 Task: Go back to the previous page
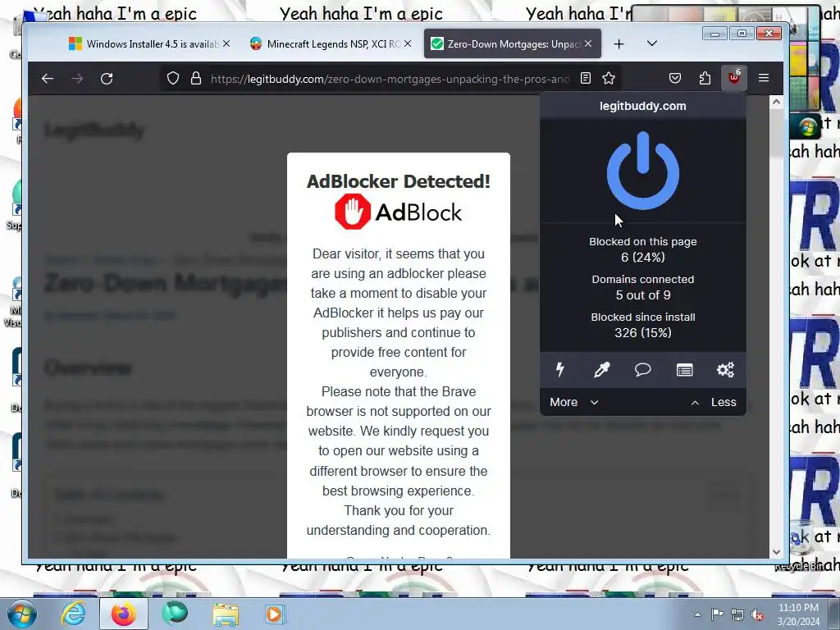coord(48,79)
